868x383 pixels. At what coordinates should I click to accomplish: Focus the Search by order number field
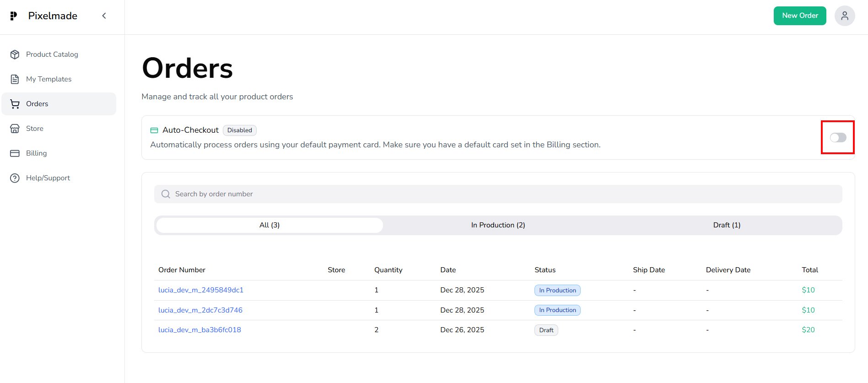[498, 194]
